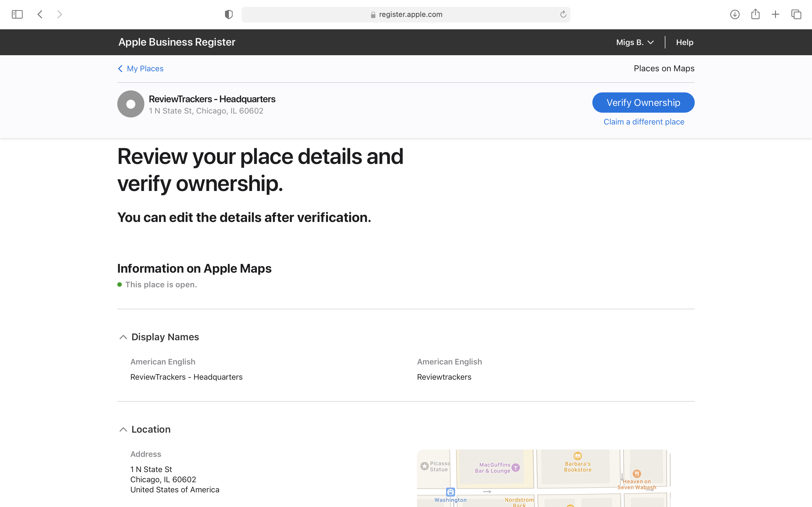Click the Verify Ownership button
The height and width of the screenshot is (507, 812).
643,102
